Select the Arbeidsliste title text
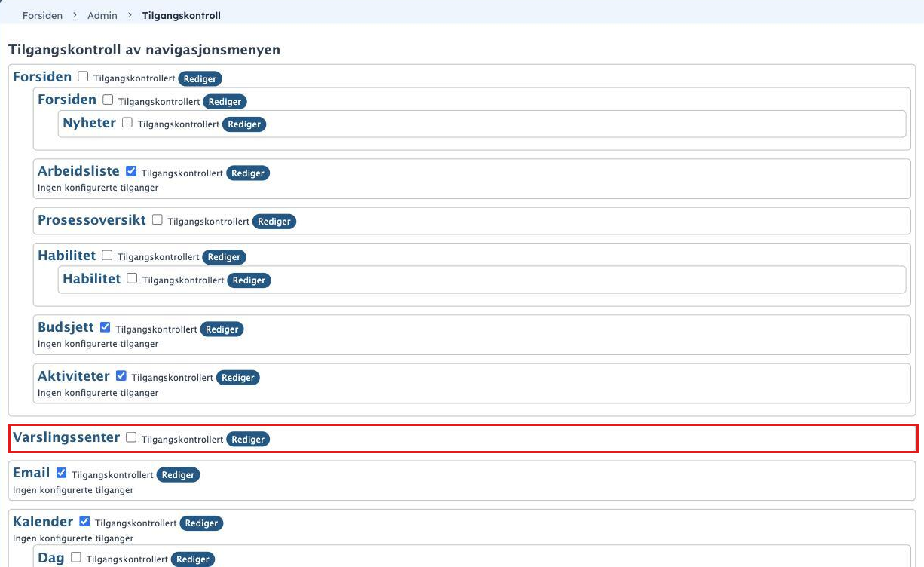This screenshot has height=567, width=924. coord(79,171)
